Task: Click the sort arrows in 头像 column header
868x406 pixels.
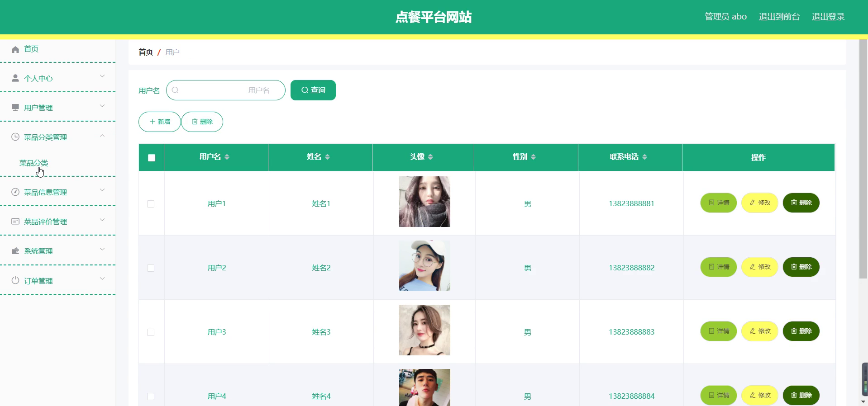Action: click(x=430, y=157)
